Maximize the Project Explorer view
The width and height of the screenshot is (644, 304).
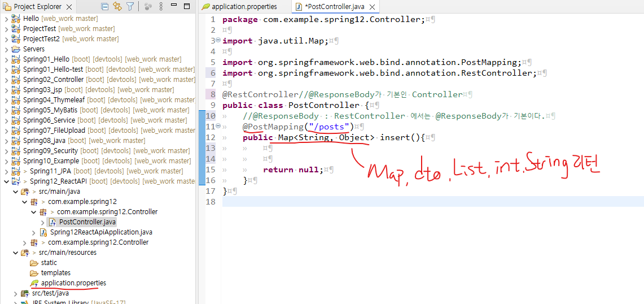click(186, 6)
